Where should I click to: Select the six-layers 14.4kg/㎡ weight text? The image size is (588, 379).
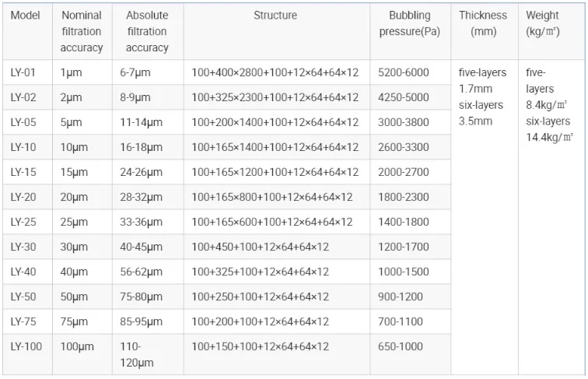click(549, 129)
